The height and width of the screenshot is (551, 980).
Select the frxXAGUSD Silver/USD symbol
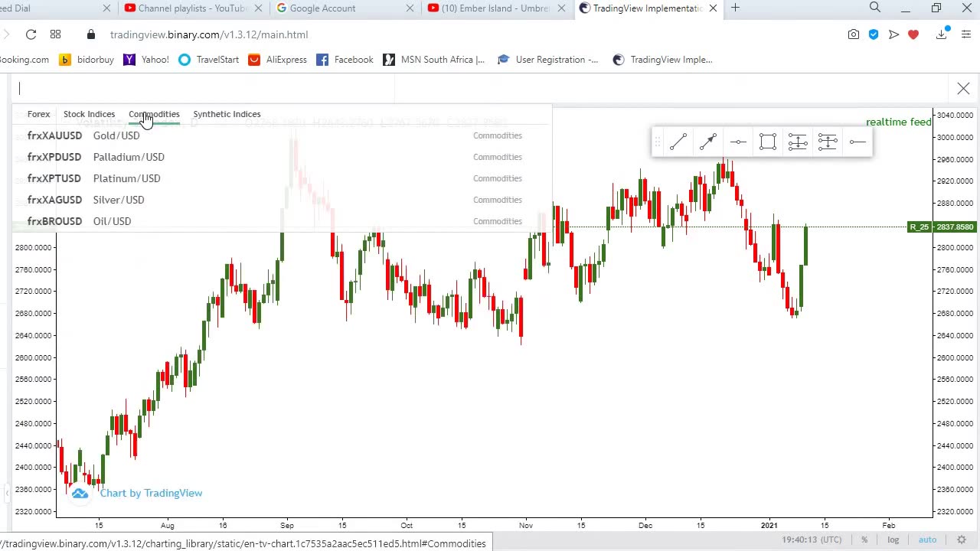281,200
